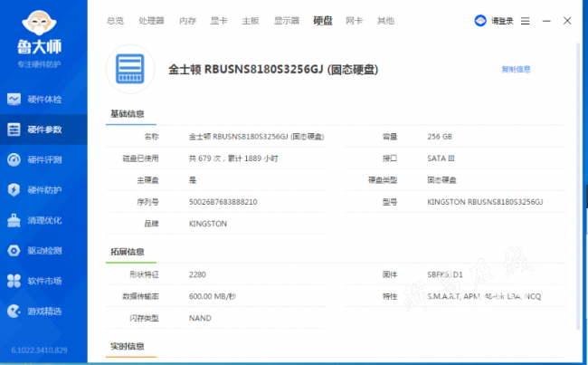Switch to the 内存 tab

click(x=187, y=21)
